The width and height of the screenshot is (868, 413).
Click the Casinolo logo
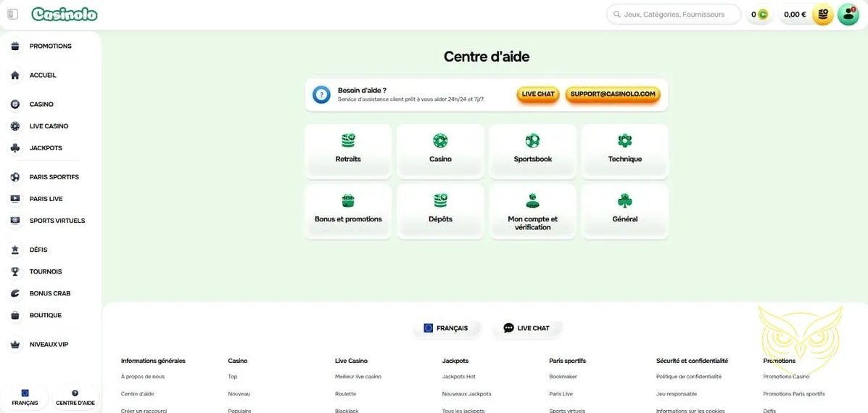tap(65, 15)
